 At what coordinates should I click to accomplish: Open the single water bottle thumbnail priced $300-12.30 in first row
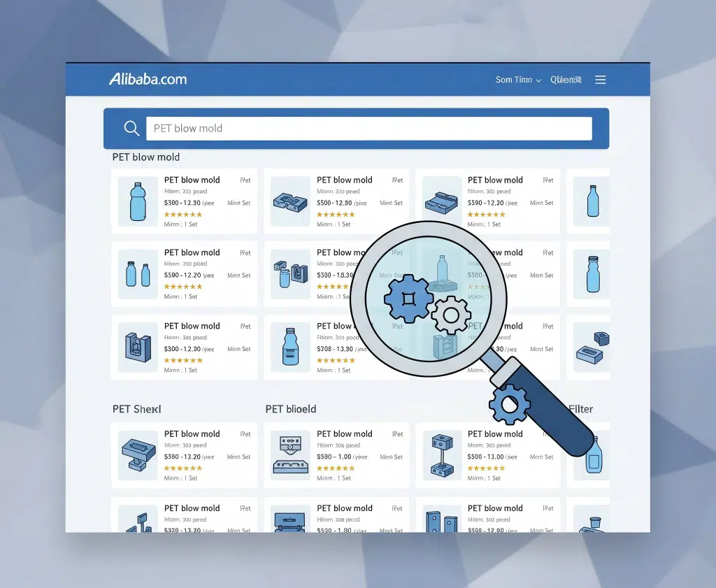click(138, 201)
